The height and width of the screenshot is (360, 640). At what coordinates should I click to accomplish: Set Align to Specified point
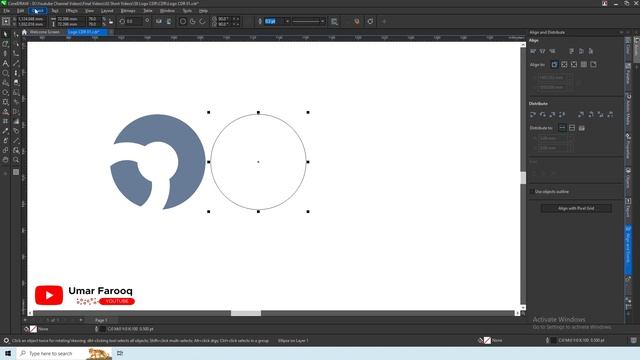pyautogui.click(x=593, y=64)
